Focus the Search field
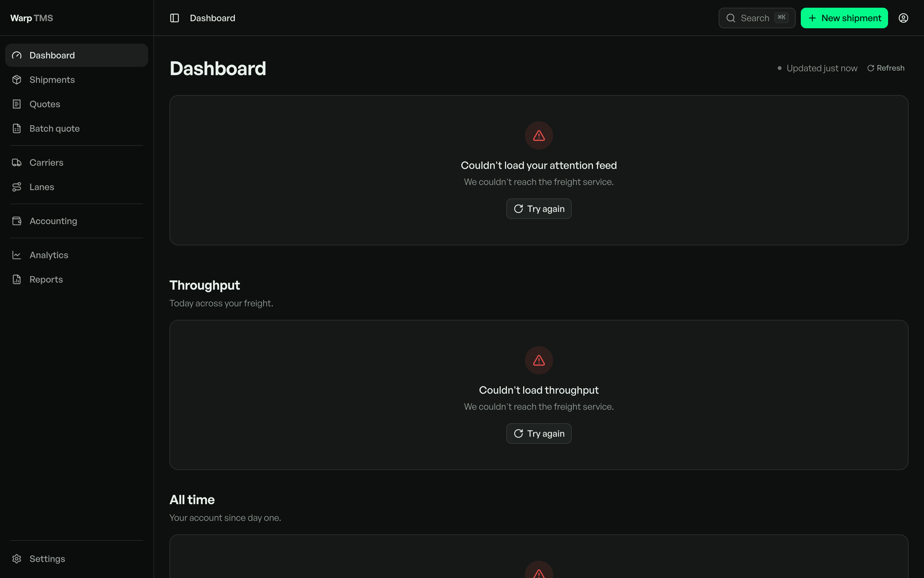 point(757,18)
